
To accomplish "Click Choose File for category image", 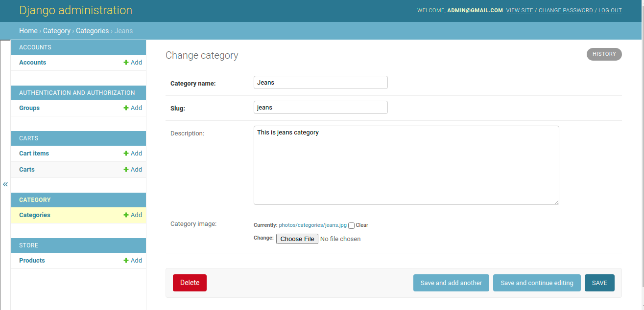I will [297, 239].
